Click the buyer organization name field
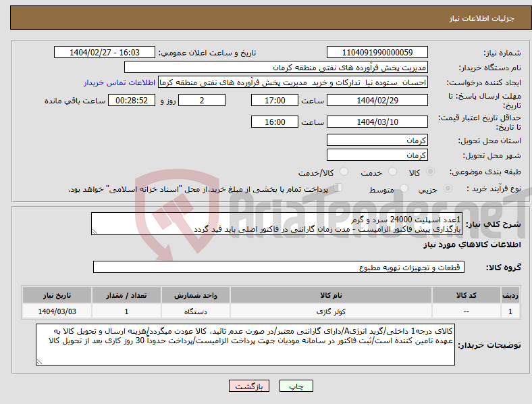Image resolution: width=532 pixels, height=404 pixels. point(276,67)
